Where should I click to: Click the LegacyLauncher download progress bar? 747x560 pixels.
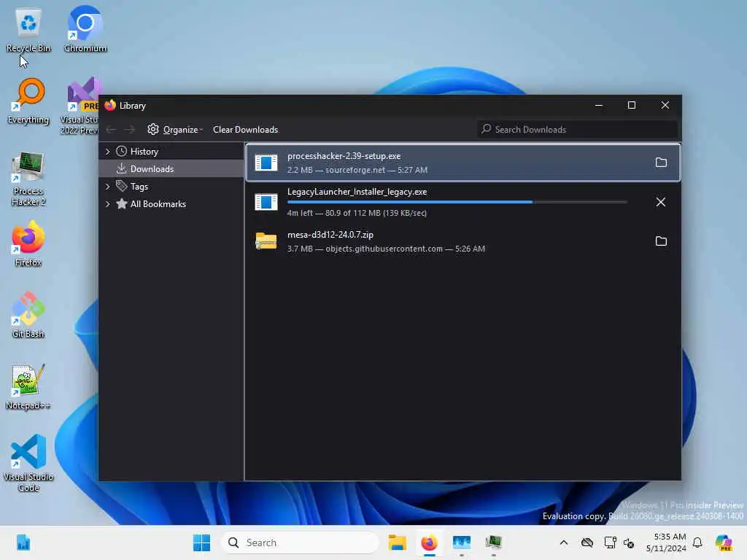coord(457,202)
